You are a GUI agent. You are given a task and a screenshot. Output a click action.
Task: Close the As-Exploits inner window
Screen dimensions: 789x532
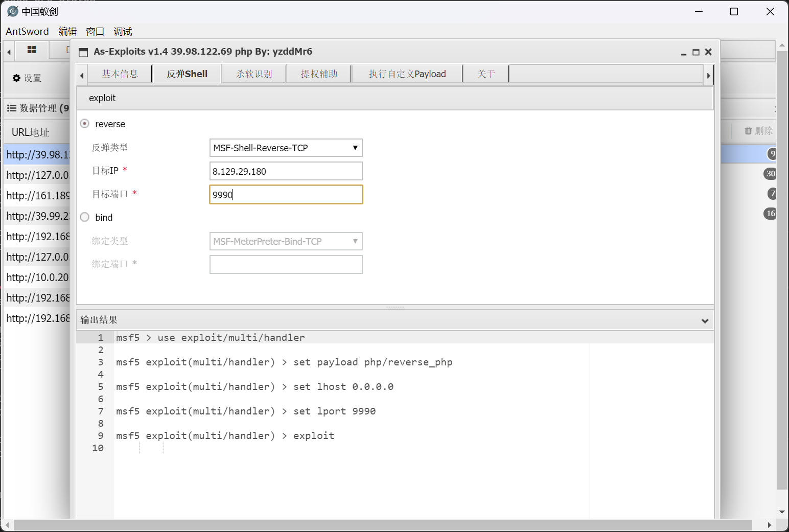pyautogui.click(x=708, y=52)
